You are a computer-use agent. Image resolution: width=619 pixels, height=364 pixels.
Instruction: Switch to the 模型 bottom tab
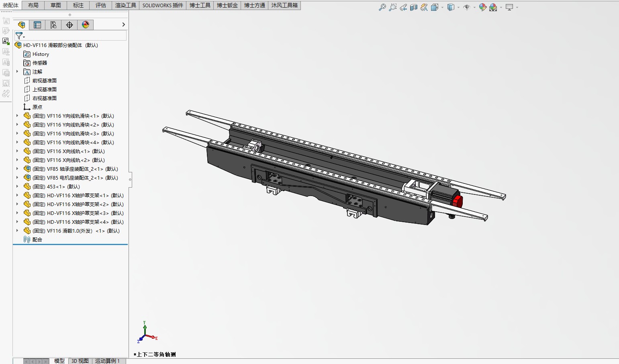click(59, 361)
